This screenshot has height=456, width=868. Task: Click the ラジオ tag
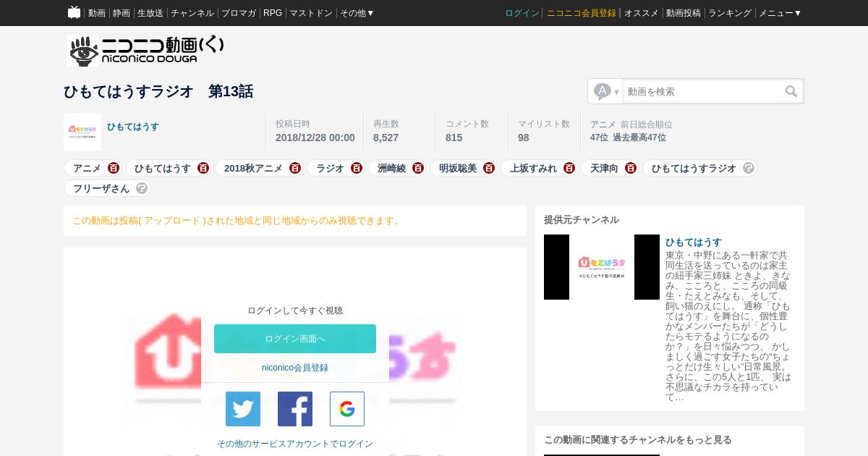[x=330, y=168]
